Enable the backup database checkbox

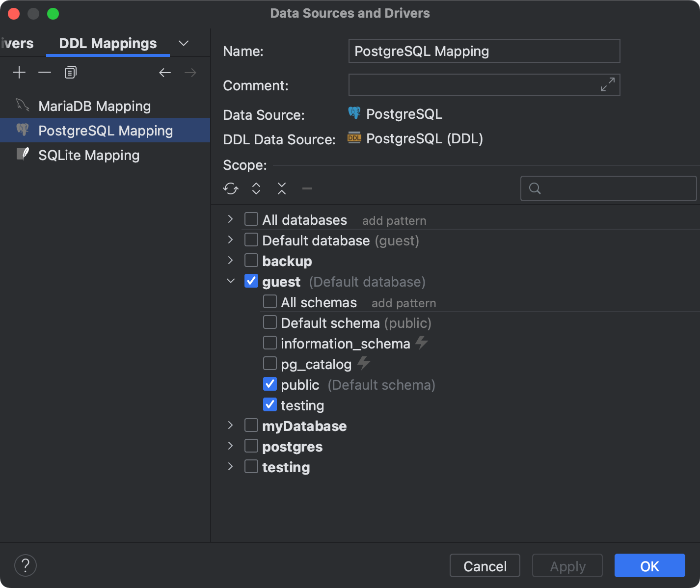pos(251,260)
